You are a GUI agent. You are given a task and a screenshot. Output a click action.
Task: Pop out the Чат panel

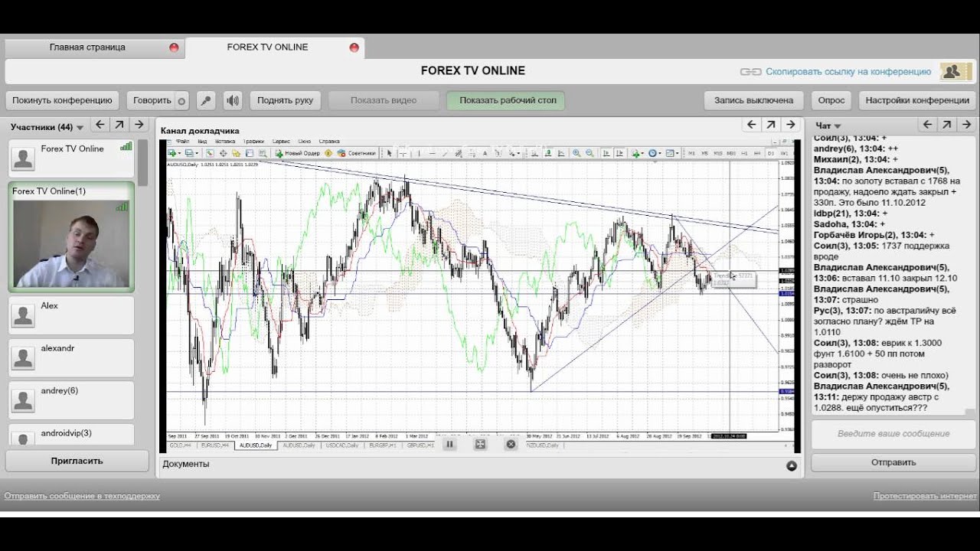[x=946, y=125]
